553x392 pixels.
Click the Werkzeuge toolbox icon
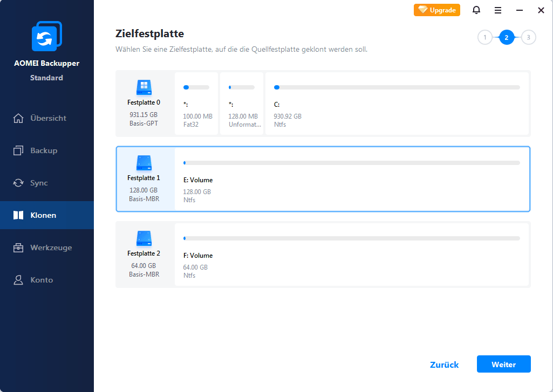18,247
